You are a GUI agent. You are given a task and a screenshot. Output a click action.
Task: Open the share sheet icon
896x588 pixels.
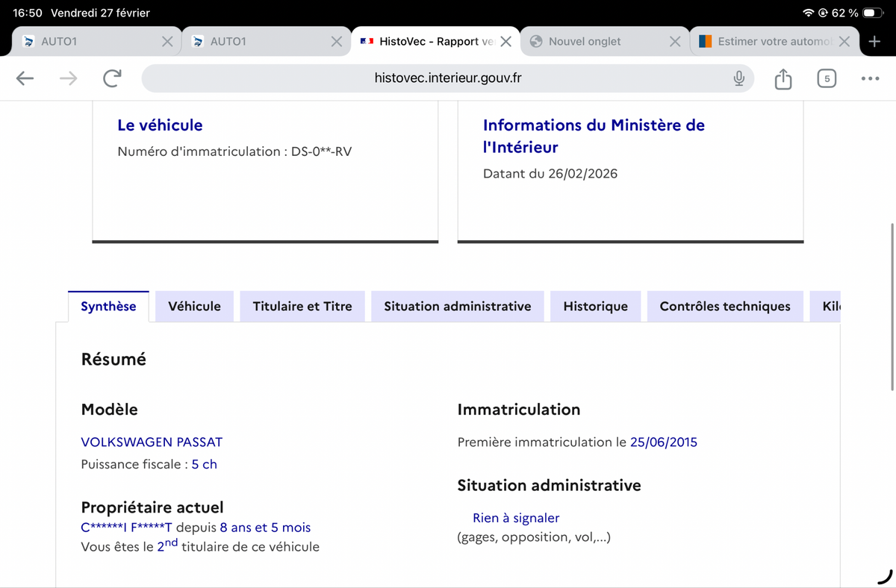[783, 78]
